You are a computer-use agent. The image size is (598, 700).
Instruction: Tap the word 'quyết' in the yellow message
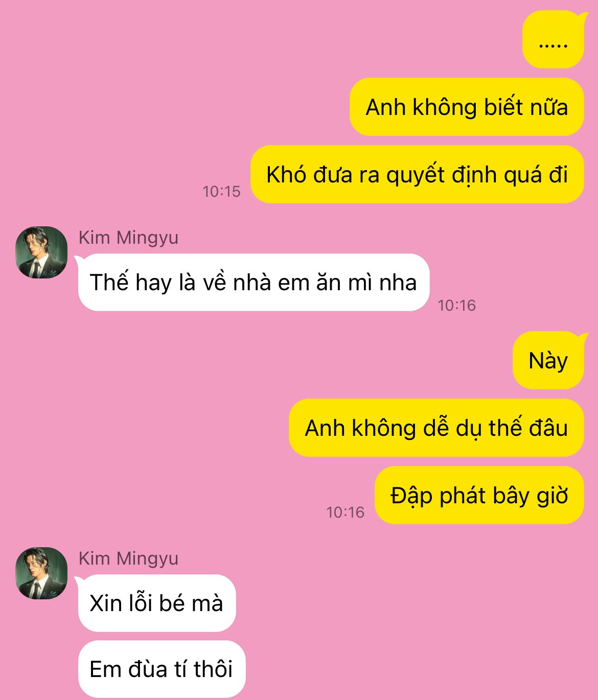click(x=416, y=175)
